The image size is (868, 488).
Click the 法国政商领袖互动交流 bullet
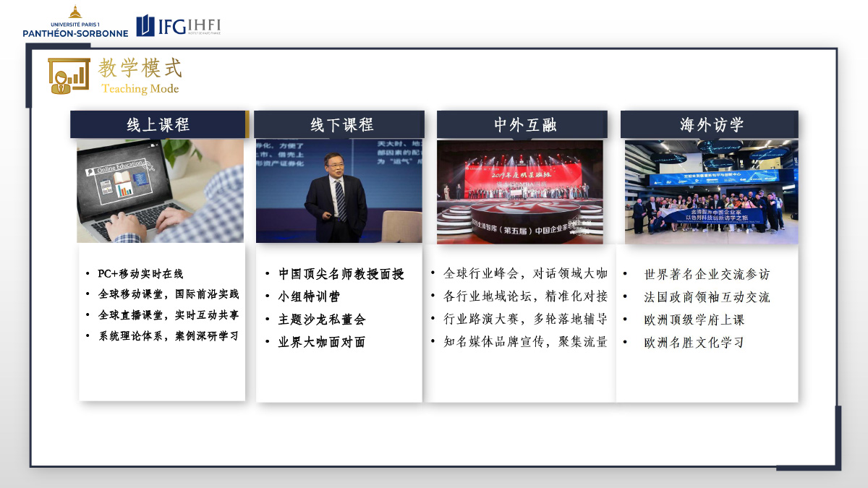click(x=707, y=297)
